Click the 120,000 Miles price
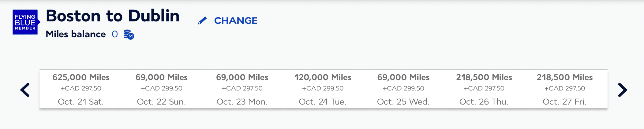This screenshot has height=129, width=644. tap(323, 77)
